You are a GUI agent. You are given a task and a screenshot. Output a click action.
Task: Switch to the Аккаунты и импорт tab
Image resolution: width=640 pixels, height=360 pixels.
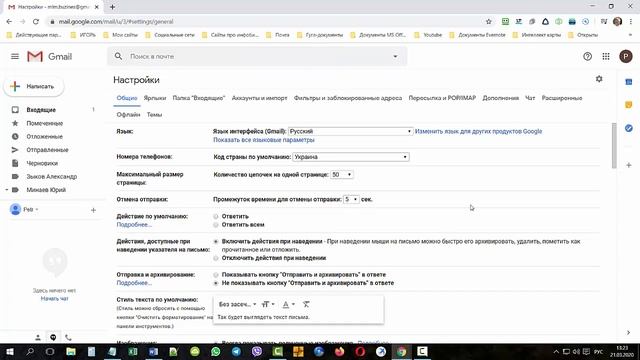[x=259, y=98]
